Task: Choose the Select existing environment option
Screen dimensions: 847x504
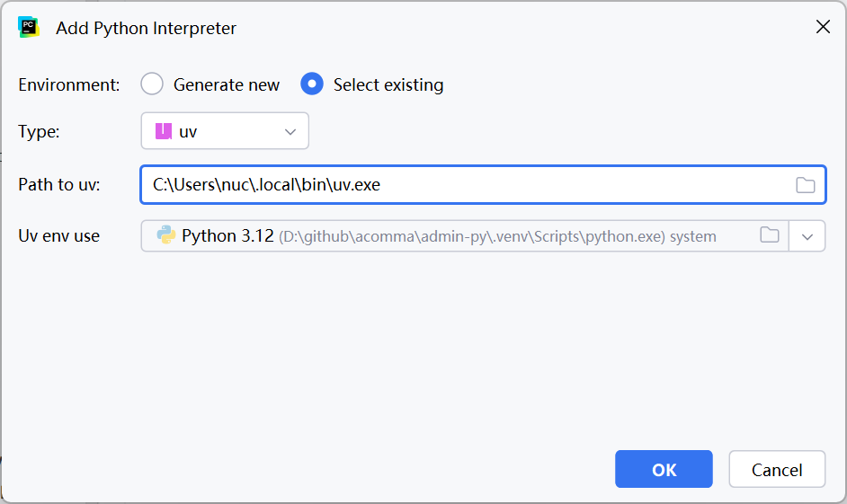Action: tap(312, 84)
